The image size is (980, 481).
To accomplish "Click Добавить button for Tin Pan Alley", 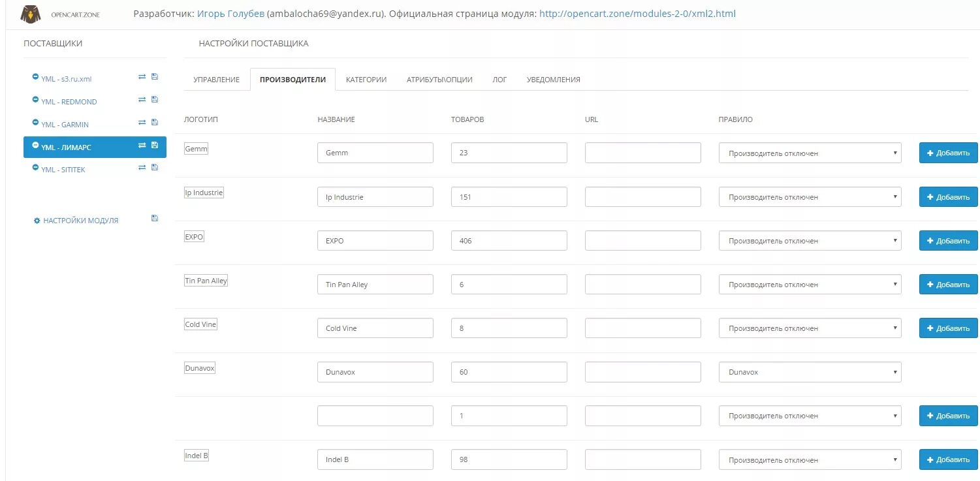I will pyautogui.click(x=948, y=284).
